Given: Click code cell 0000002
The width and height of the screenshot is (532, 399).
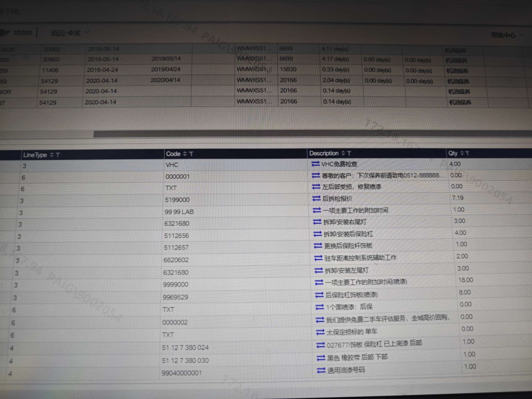Looking at the screenshot, I should click(x=175, y=323).
